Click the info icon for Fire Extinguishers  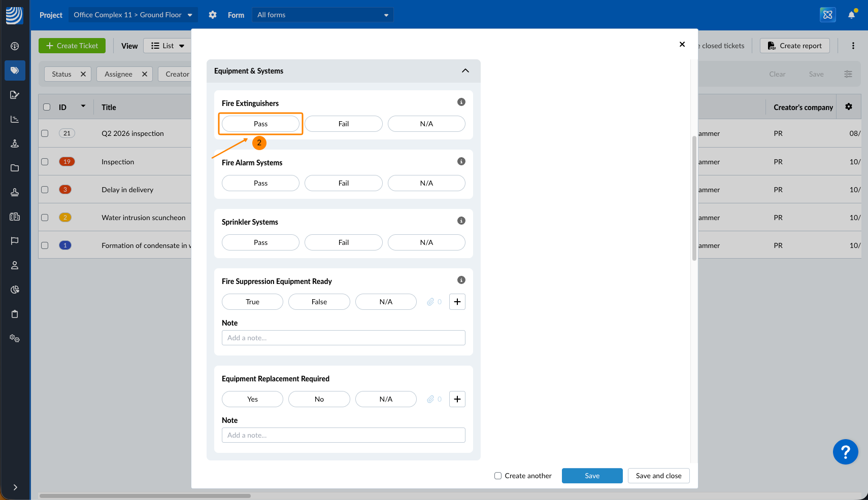coord(461,102)
